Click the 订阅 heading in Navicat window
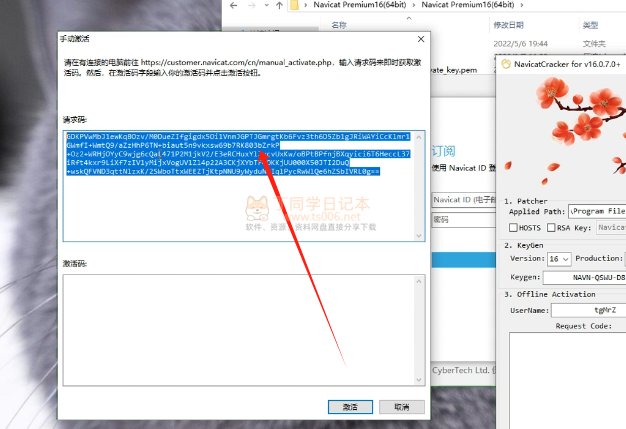Screen dimensions: 626x429 (x=444, y=151)
